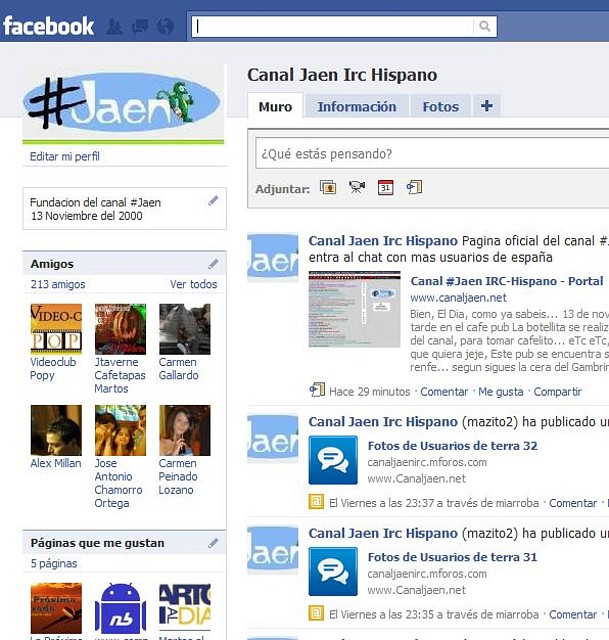The image size is (609, 640).
Task: Open Jtaverne Cafetapas Martos pumpkin thumbnail
Action: (x=120, y=329)
